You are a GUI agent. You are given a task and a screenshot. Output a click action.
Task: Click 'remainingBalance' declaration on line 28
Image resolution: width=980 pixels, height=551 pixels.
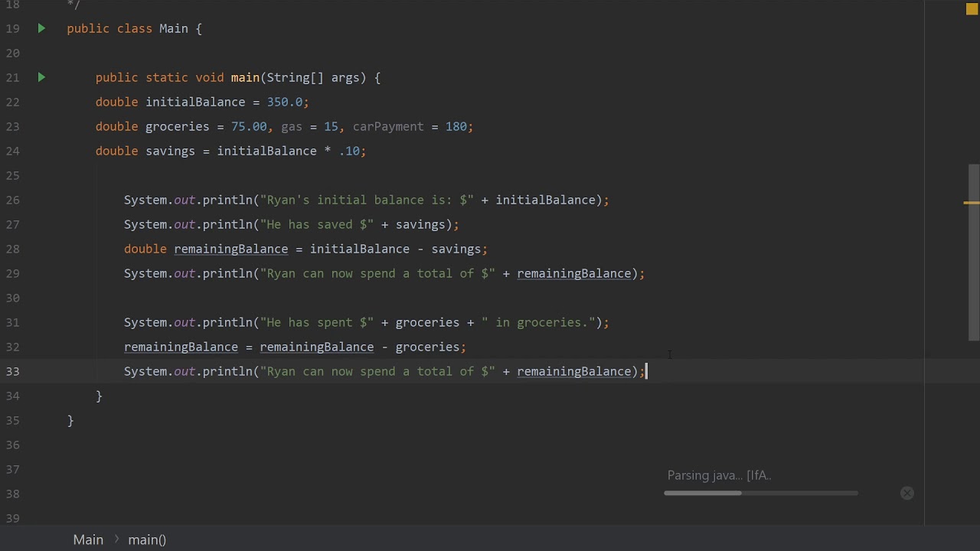(x=230, y=249)
